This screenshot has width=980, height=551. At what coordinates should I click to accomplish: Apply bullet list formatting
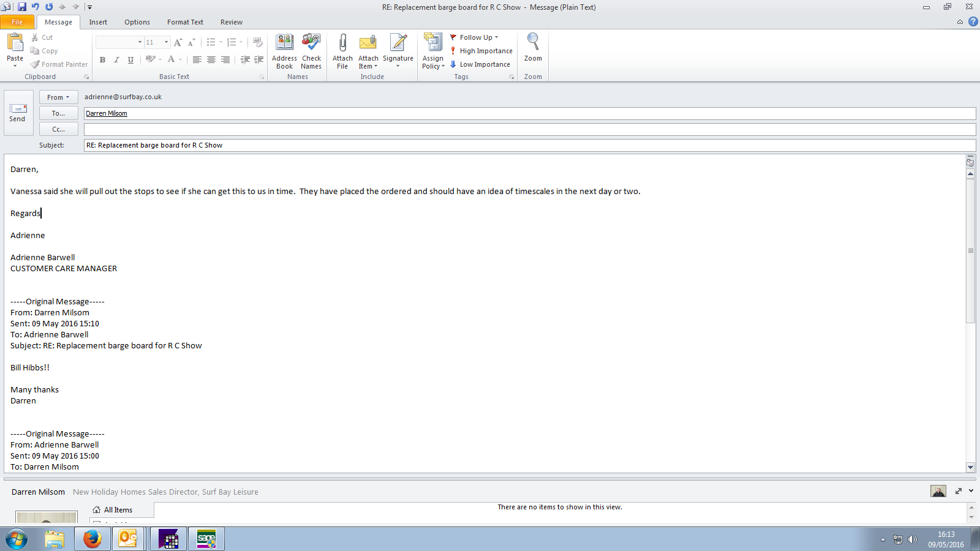click(211, 42)
